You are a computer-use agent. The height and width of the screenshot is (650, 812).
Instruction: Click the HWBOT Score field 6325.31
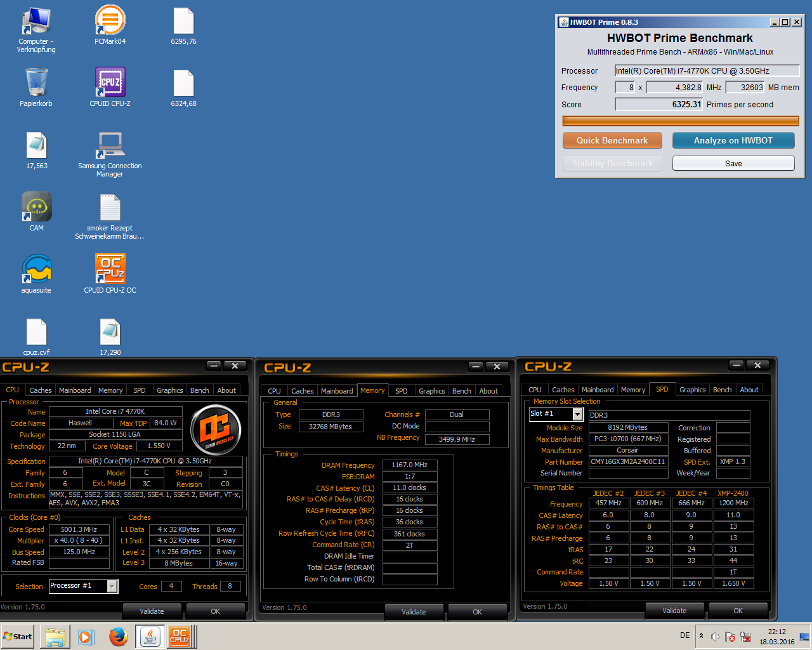659,104
